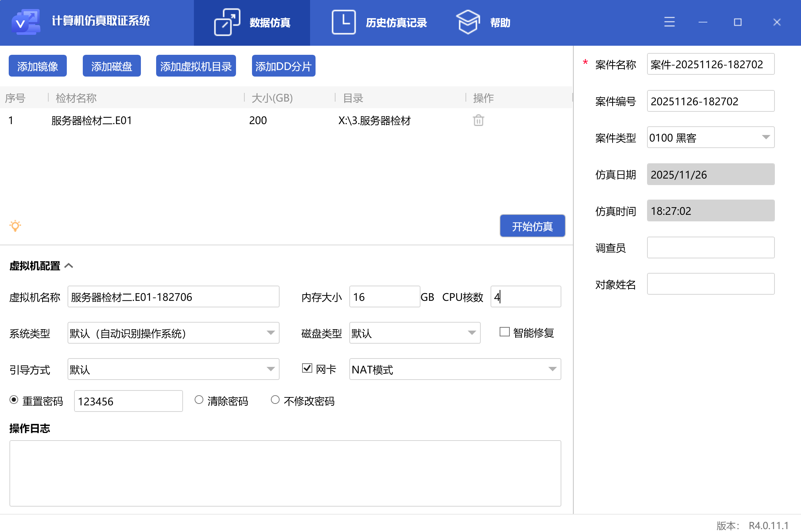Click the 添加镜像 button
801x532 pixels.
click(x=37, y=66)
